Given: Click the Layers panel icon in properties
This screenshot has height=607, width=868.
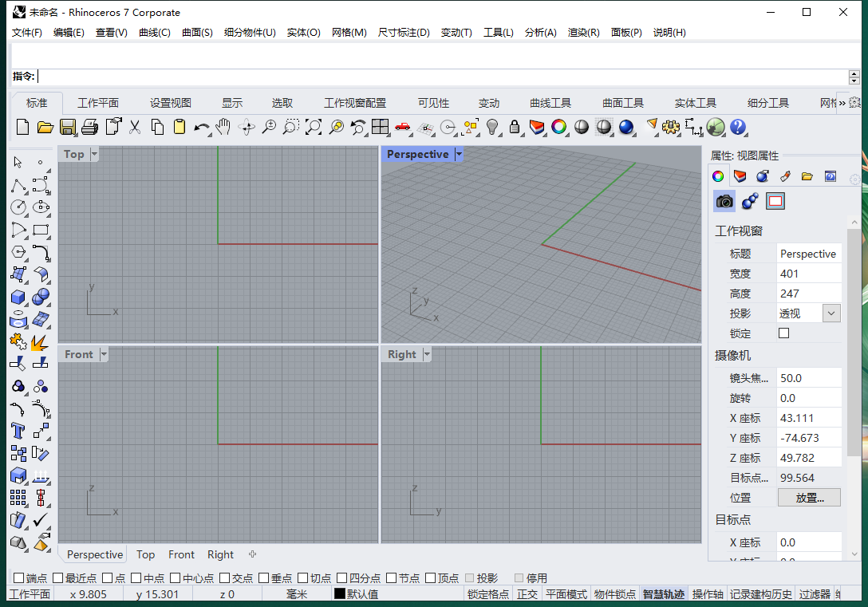Looking at the screenshot, I should point(740,176).
